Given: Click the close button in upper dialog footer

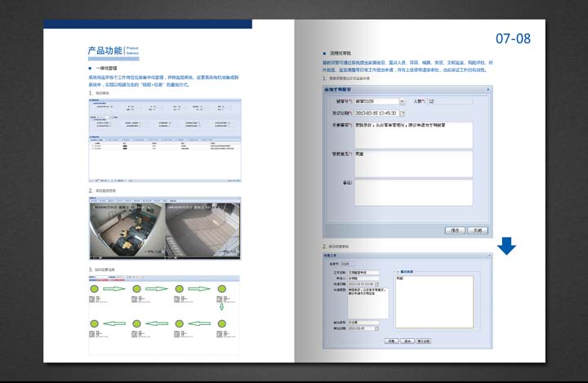Looking at the screenshot, I should [478, 230].
